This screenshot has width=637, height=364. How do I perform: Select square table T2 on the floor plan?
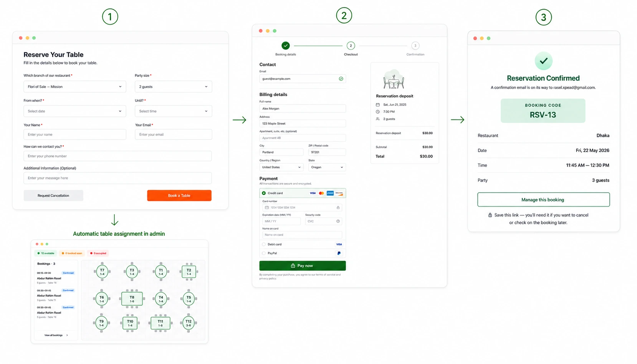[x=189, y=271]
